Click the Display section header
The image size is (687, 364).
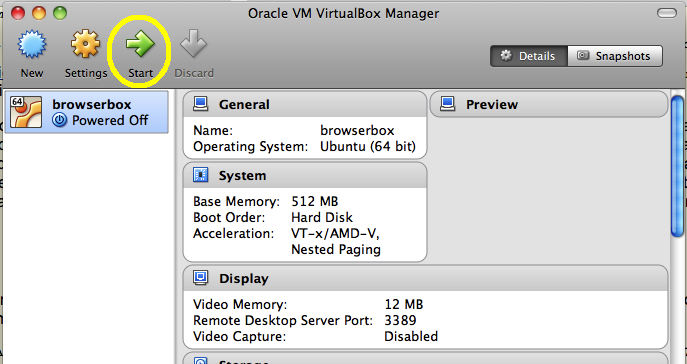[425, 278]
